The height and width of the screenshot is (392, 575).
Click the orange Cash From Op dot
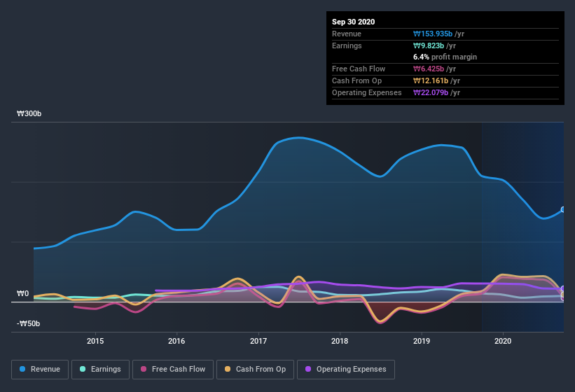click(228, 369)
